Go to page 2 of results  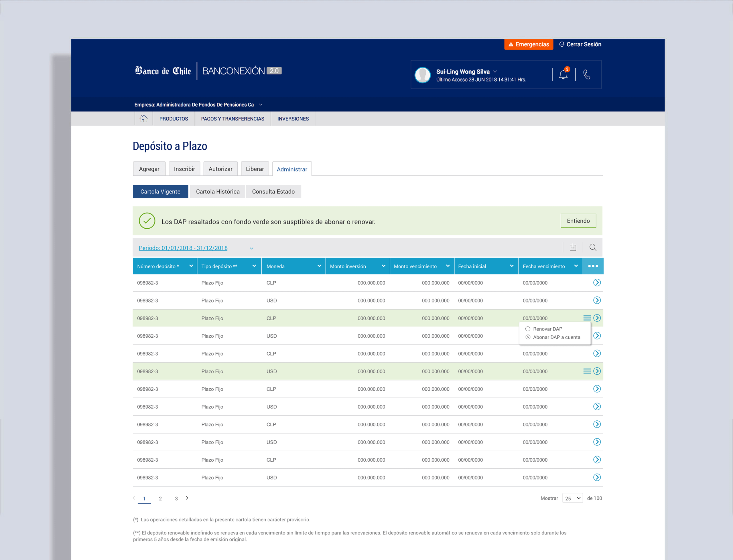tap(160, 499)
